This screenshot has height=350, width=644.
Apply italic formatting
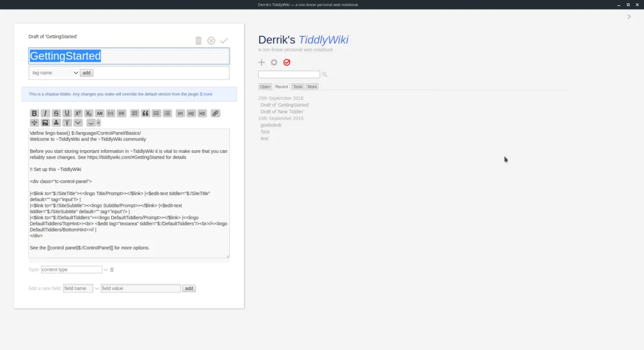45,113
